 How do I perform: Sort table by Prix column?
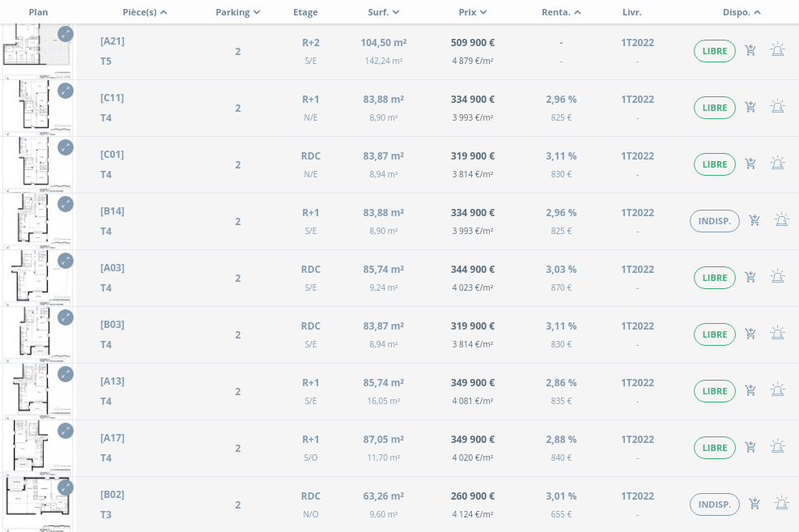tap(472, 12)
